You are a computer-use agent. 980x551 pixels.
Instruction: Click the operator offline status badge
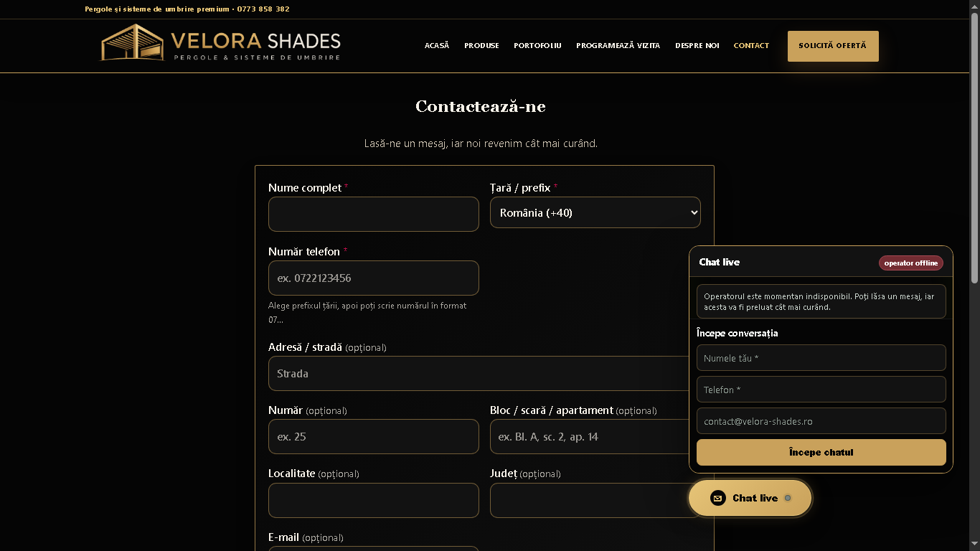[911, 263]
